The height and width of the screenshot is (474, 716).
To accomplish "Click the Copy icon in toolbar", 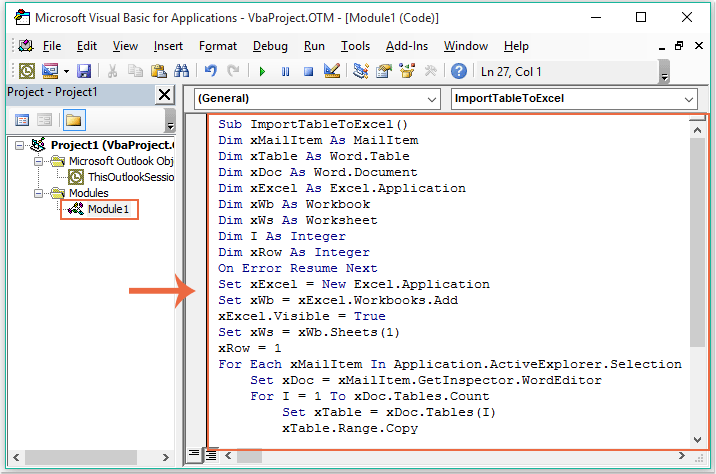I will [x=135, y=71].
